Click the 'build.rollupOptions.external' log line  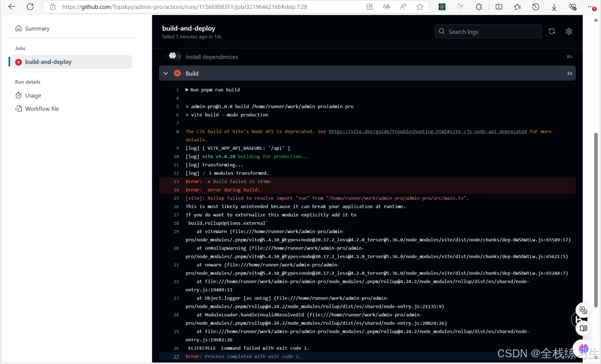(227, 223)
